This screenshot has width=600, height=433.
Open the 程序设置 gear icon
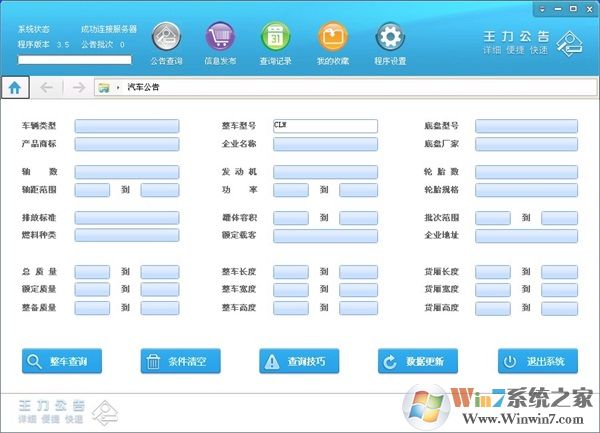390,37
